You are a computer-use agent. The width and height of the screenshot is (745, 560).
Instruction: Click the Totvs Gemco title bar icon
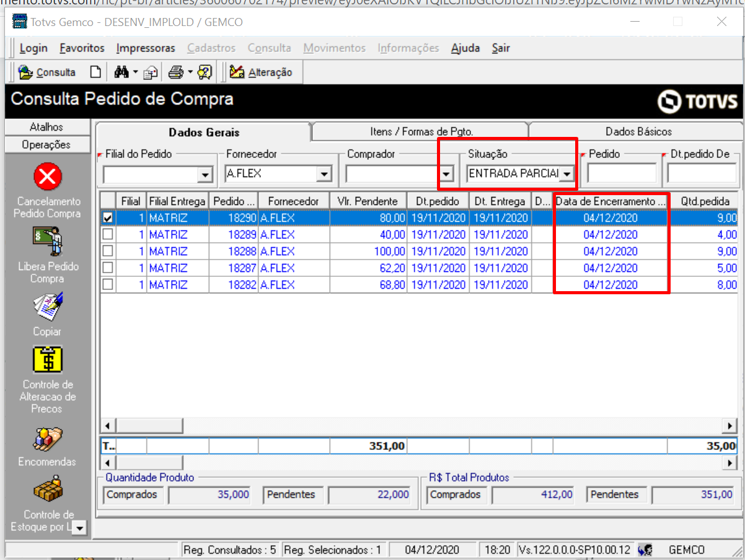pos(19,22)
